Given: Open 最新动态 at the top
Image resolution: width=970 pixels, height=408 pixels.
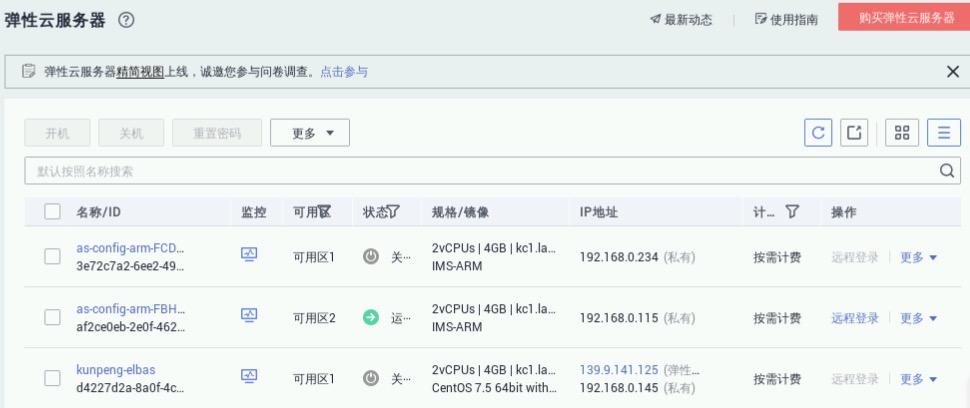Looking at the screenshot, I should point(684,19).
